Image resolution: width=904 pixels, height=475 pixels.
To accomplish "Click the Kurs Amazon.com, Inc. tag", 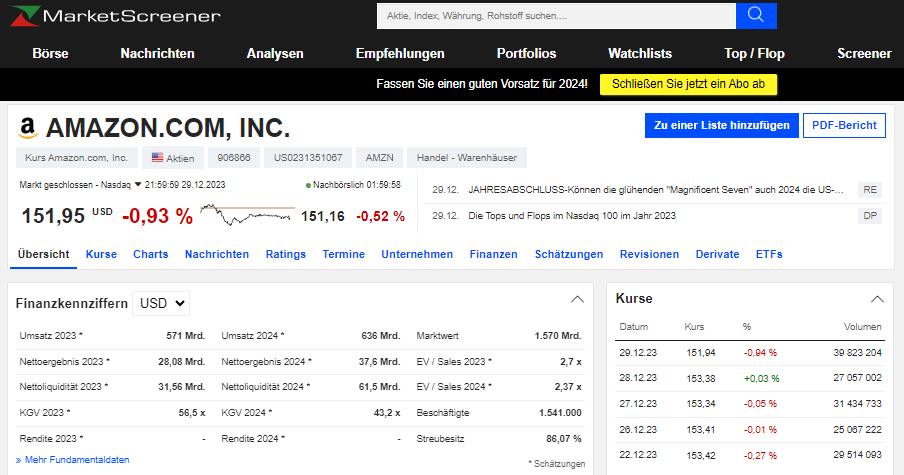I will tap(77, 158).
